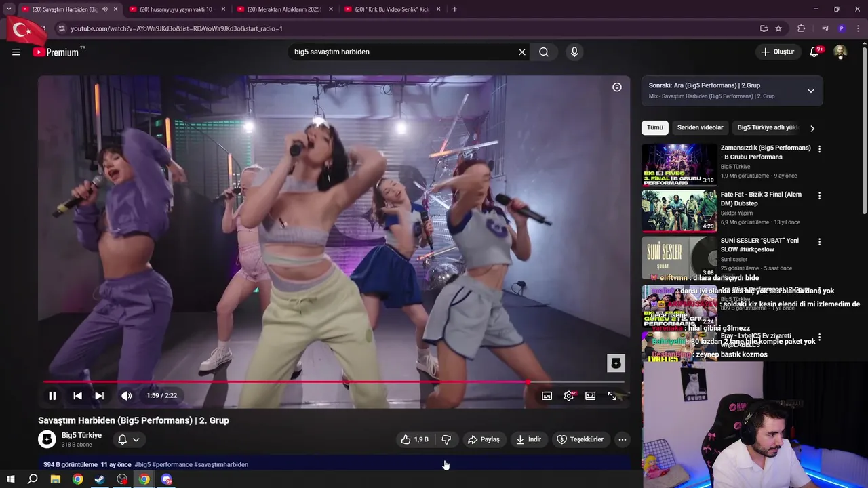Start voice search with the microphone

pos(574,52)
